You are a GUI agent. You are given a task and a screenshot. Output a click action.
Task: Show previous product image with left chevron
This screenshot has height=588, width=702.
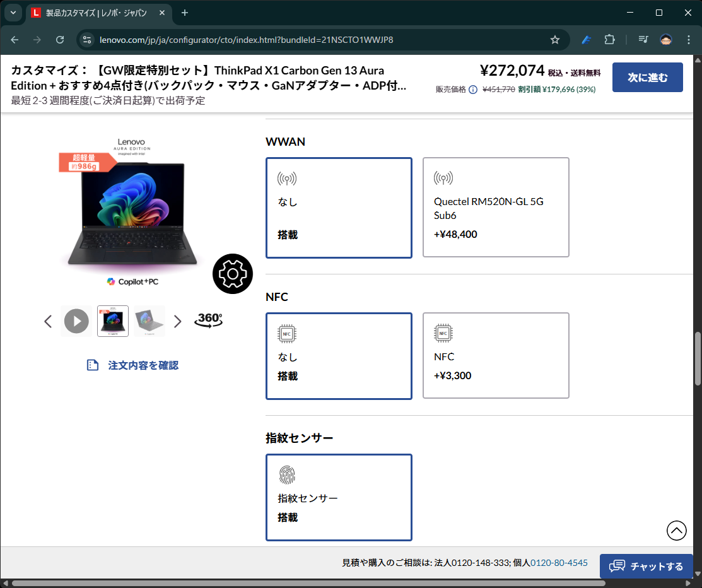pos(48,321)
